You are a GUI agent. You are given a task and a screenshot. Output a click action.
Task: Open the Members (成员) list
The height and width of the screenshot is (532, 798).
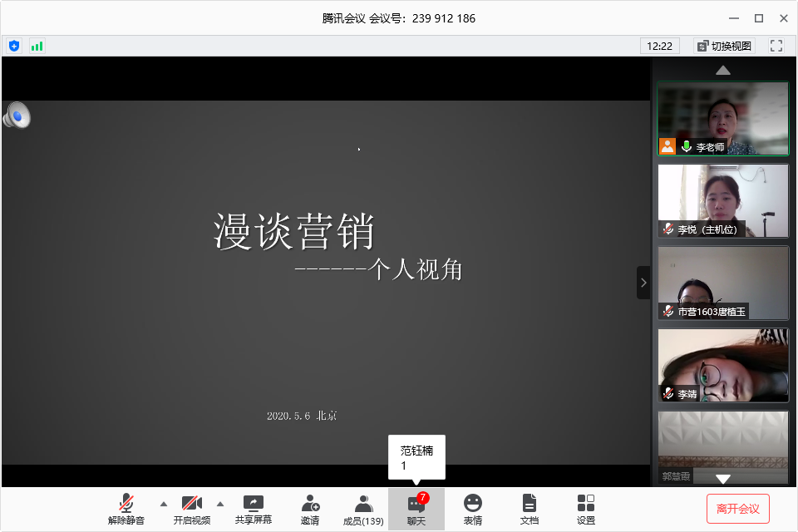tap(363, 510)
